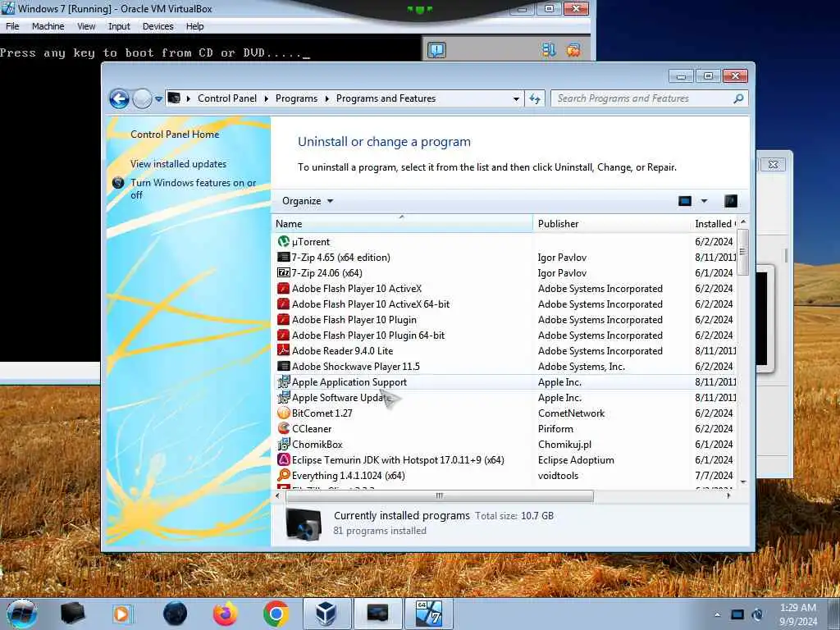Open the VirtualBox Machine menu
Image resolution: width=840 pixels, height=630 pixels.
pyautogui.click(x=48, y=26)
